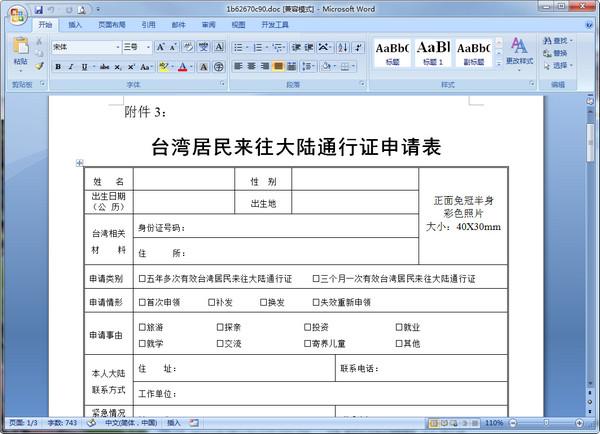Viewport: 600px width, 434px height.
Task: Open the Office button menu
Action: point(17,15)
